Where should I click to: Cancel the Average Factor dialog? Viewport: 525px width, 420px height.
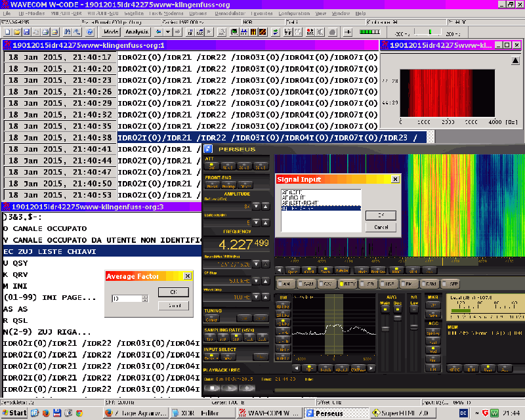173,305
